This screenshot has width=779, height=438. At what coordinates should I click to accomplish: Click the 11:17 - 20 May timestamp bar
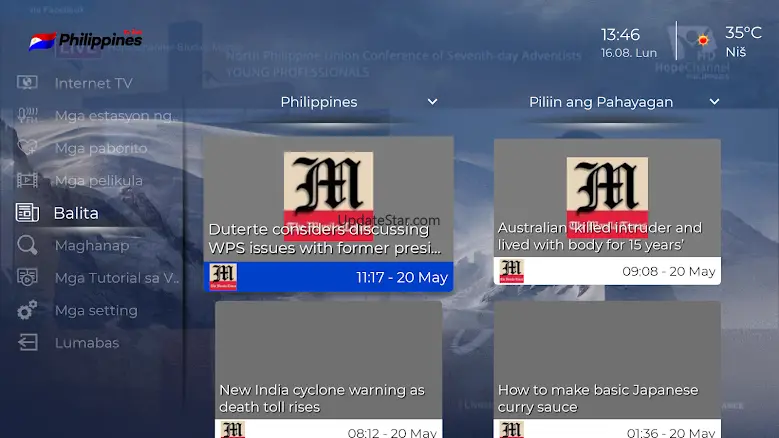tap(328, 277)
